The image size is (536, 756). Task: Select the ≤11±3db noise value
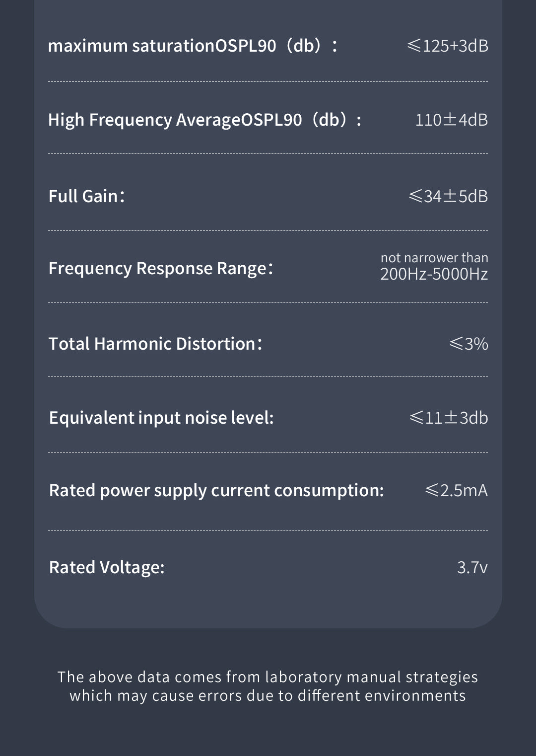449,418
